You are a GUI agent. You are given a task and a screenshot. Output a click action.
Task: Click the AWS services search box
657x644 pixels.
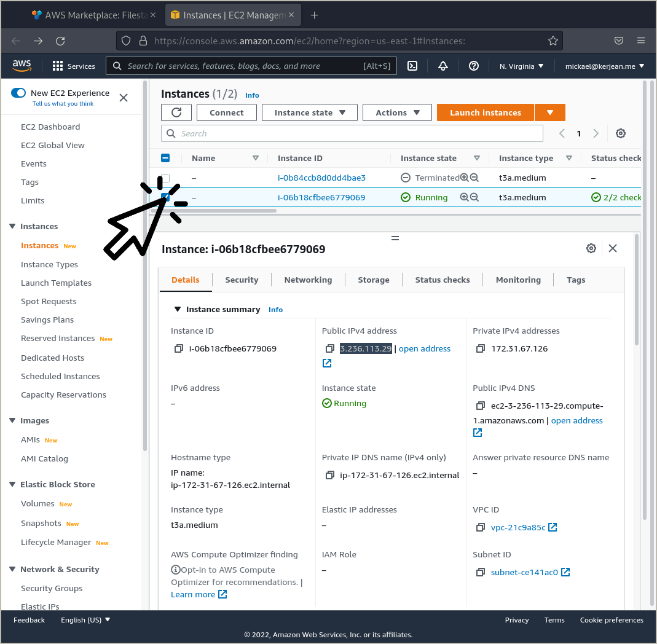coord(251,66)
